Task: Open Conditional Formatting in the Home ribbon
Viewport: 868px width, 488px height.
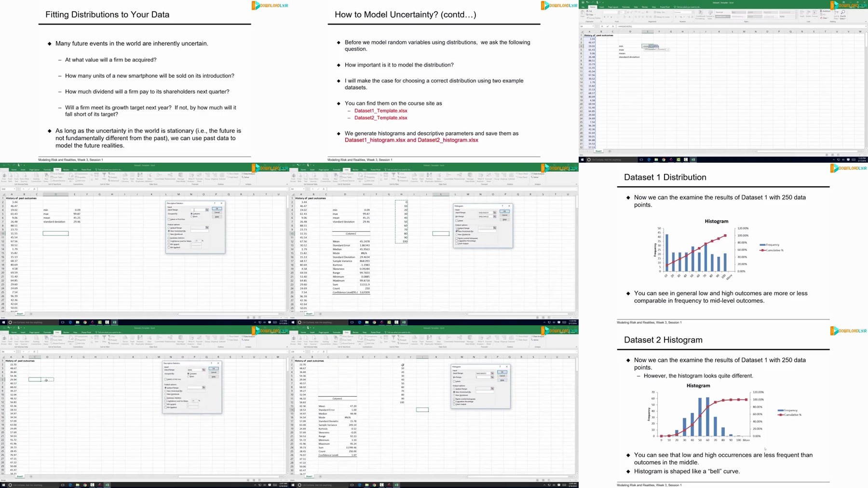Action: point(700,15)
